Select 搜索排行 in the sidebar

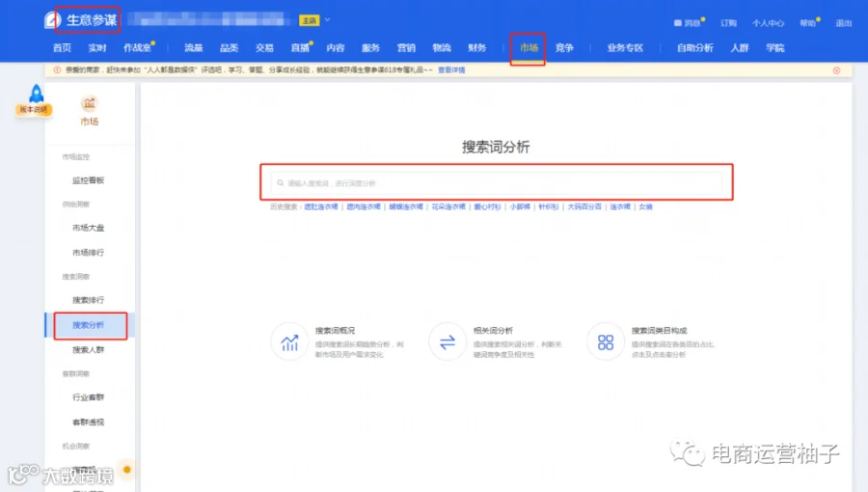[x=88, y=300]
